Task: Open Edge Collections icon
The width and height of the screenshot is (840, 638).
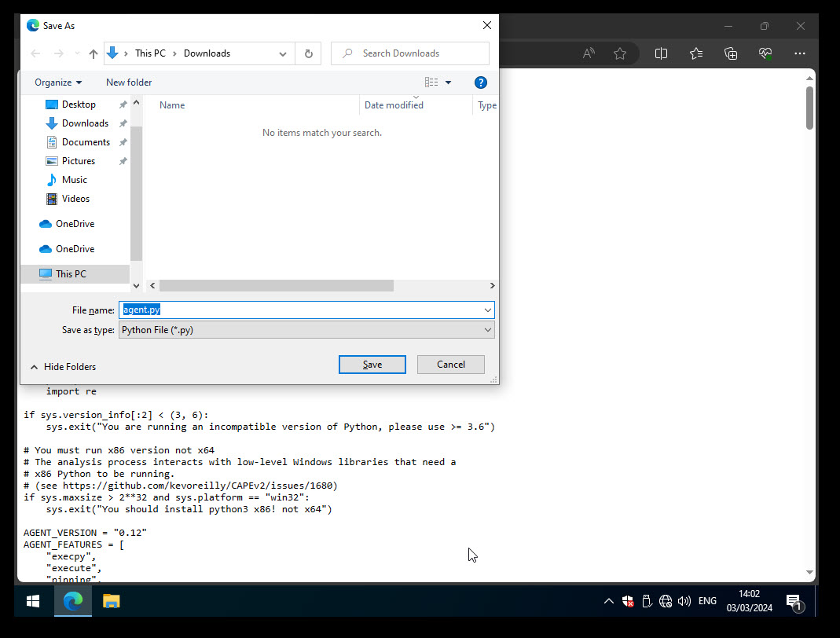Action: [731, 53]
